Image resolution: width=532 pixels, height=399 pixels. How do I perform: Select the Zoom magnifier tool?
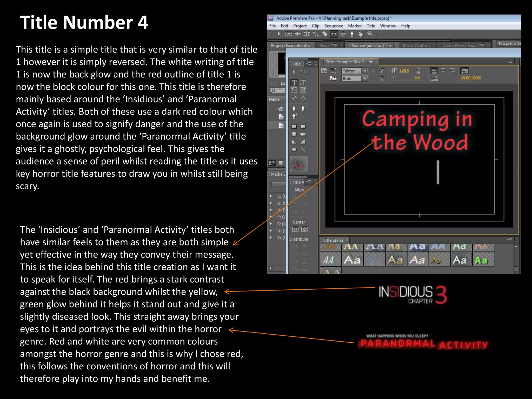click(x=370, y=34)
